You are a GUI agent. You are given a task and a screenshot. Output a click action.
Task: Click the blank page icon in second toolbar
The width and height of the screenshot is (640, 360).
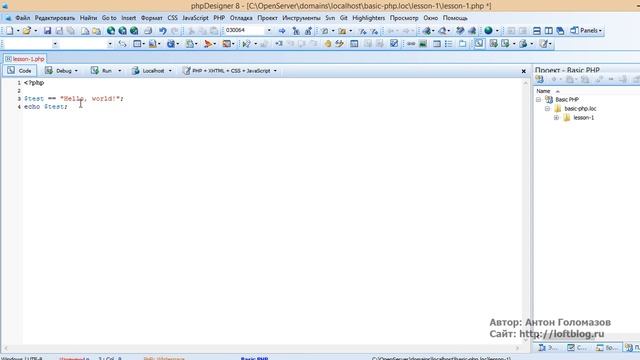point(462,44)
